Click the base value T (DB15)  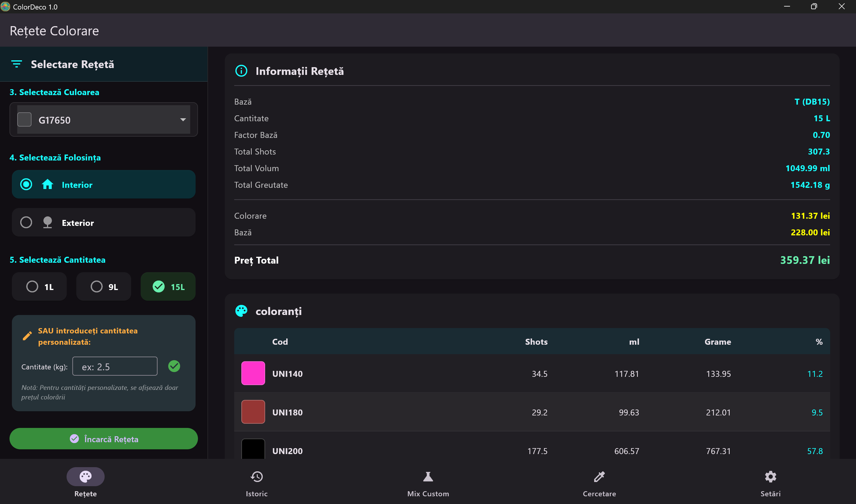[x=812, y=102]
